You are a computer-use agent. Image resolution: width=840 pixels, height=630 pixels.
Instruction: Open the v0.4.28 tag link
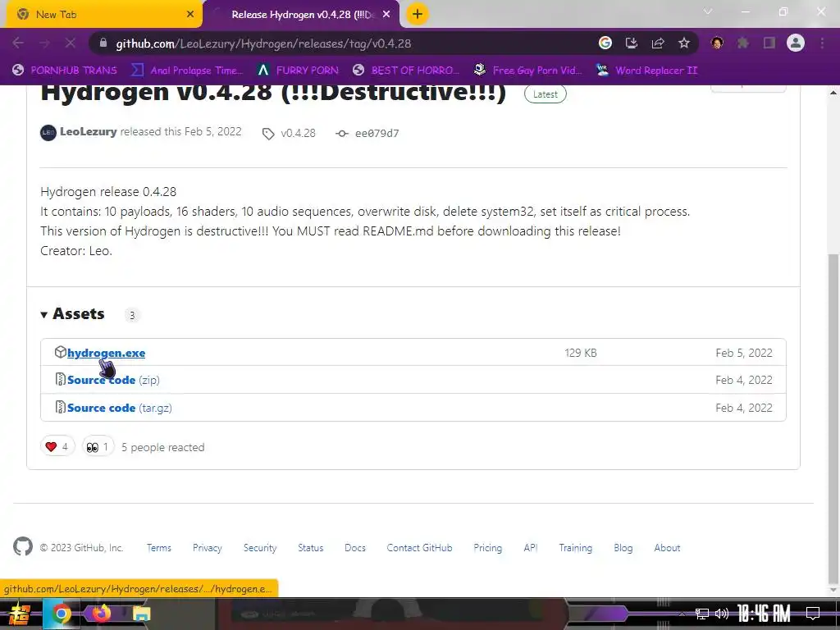click(x=299, y=133)
